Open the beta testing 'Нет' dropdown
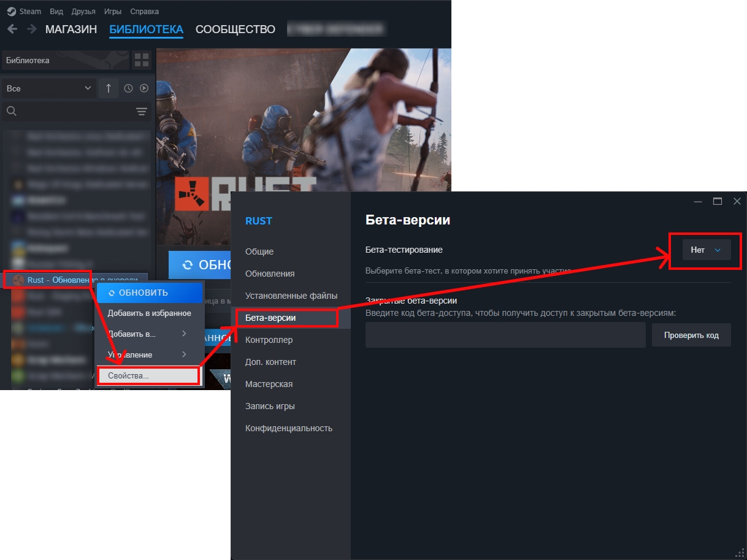The width and height of the screenshot is (747, 560). [x=706, y=250]
